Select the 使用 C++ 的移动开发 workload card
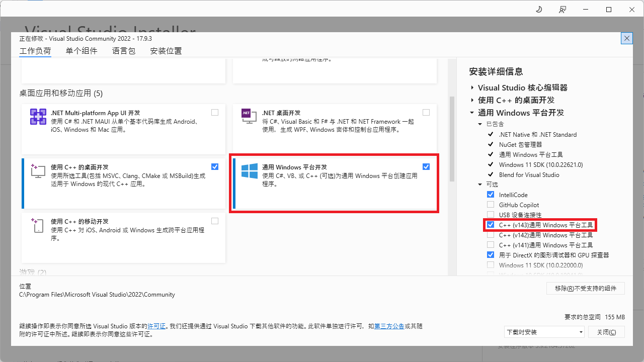The width and height of the screenshot is (644, 362). (x=124, y=237)
